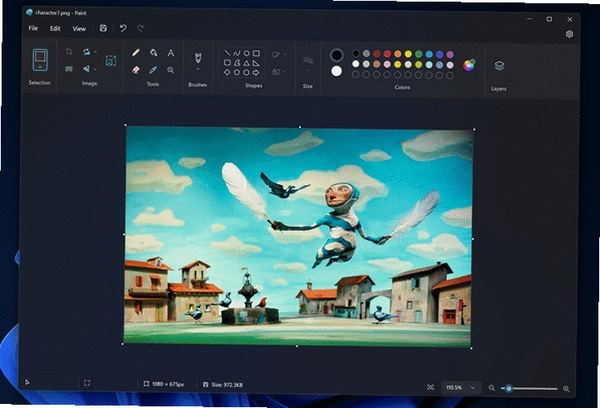The image size is (600, 408).
Task: Click the 'Size: 972.3KB' status text
Action: [227, 385]
